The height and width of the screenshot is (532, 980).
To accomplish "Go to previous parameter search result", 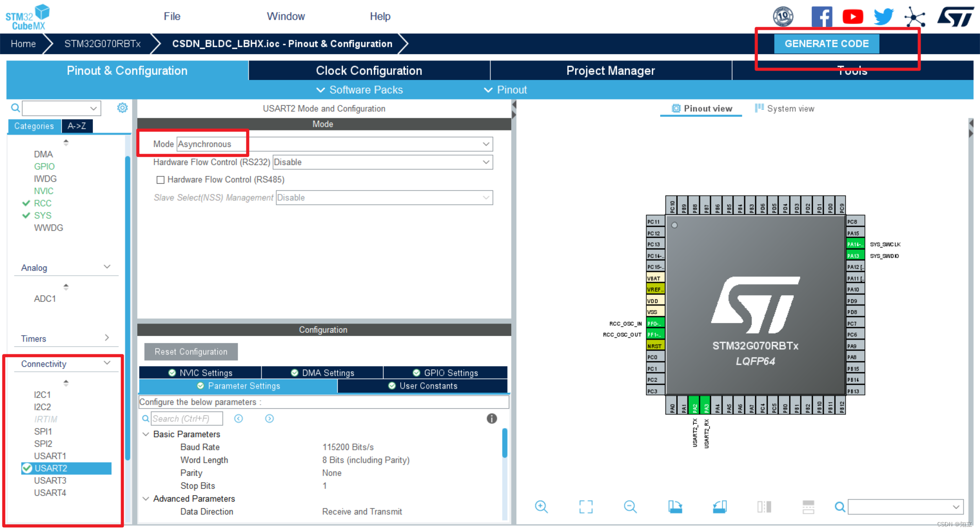I will [238, 418].
